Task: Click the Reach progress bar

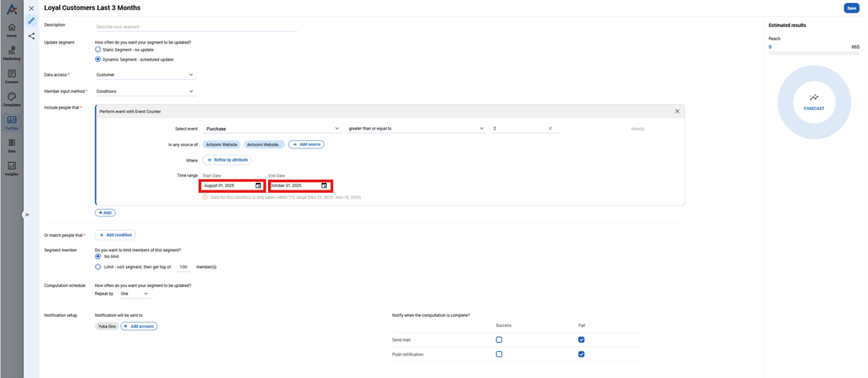Action: tap(814, 54)
